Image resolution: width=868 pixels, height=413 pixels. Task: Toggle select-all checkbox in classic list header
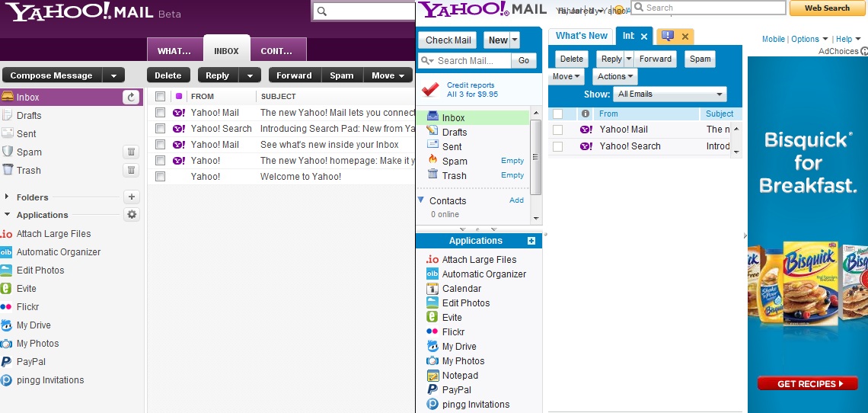(x=557, y=114)
